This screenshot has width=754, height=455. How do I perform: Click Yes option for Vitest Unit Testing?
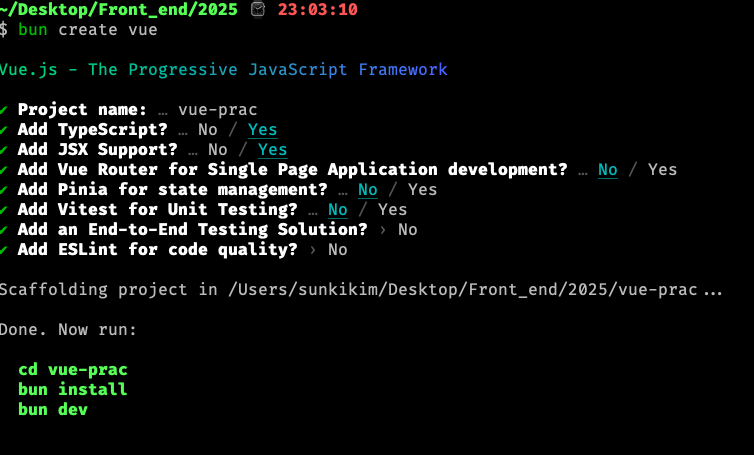point(392,210)
